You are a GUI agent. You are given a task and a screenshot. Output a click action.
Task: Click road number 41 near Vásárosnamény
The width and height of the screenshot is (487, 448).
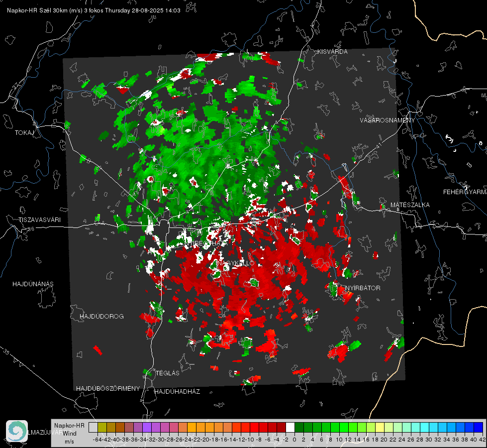pos(378,145)
